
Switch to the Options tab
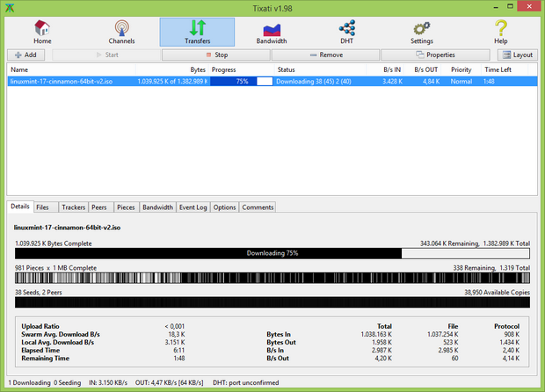point(224,207)
